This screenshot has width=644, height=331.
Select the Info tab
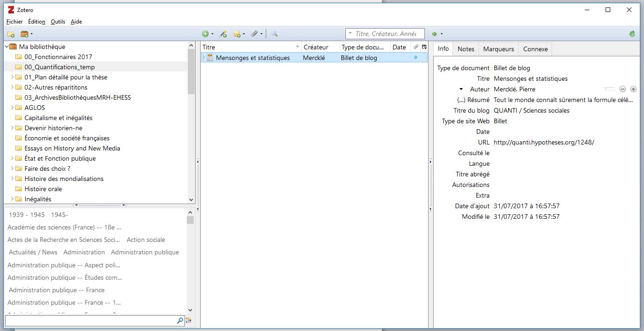pyautogui.click(x=443, y=48)
